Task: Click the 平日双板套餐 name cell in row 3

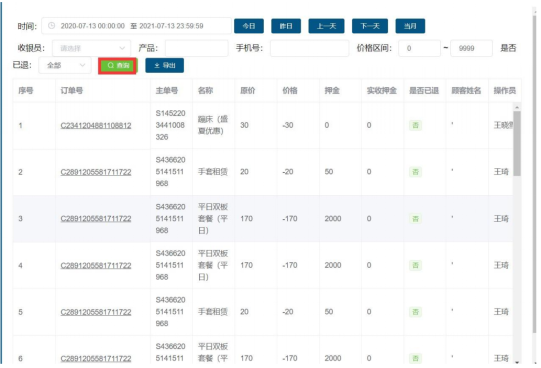Action: point(213,219)
